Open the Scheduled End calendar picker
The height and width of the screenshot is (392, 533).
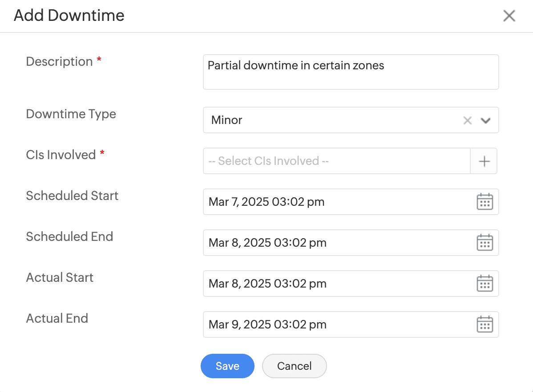[485, 243]
